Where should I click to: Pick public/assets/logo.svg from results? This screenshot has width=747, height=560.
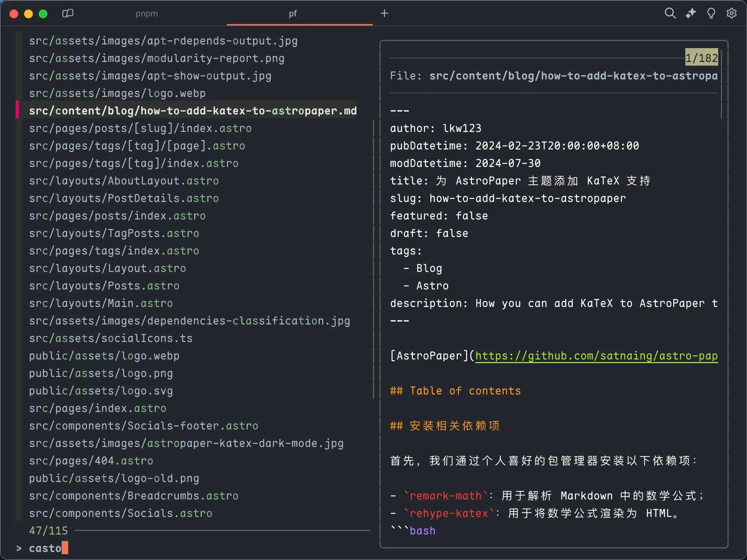coord(101,391)
